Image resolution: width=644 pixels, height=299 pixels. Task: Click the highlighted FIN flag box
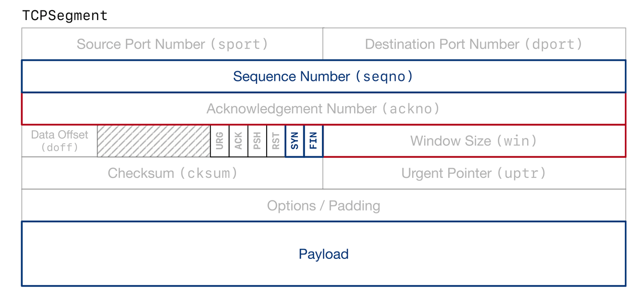click(313, 141)
